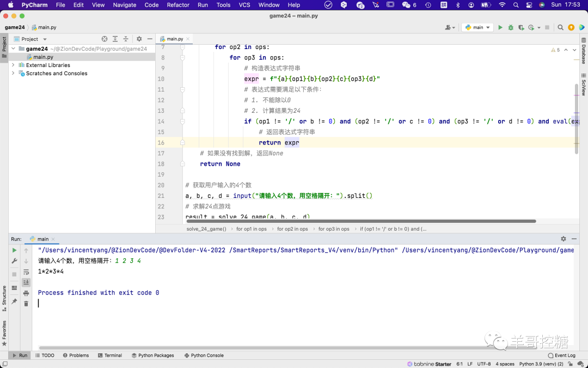This screenshot has width=588, height=368.
Task: Open the Python Console tool window
Action: 204,355
